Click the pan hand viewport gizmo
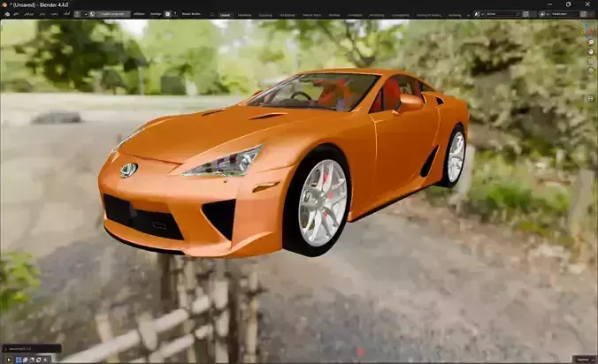Screen dimensions: 598x364 click(x=591, y=51)
